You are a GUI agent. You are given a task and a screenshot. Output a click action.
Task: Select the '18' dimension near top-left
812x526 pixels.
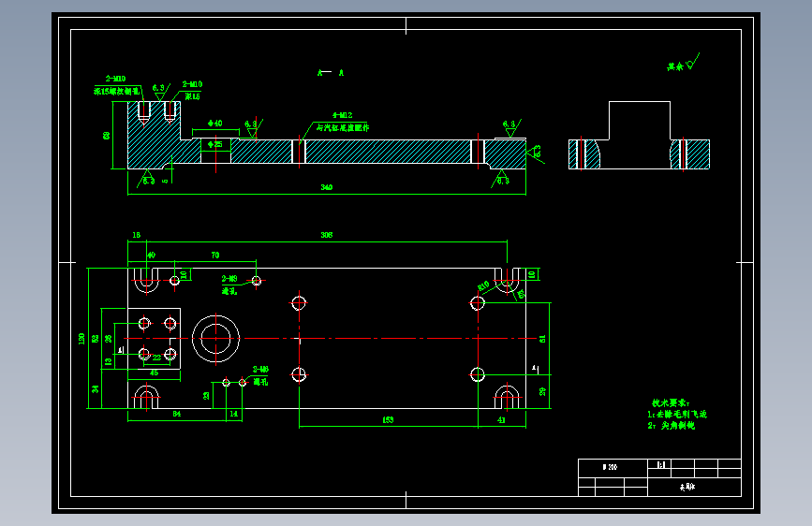(x=136, y=235)
